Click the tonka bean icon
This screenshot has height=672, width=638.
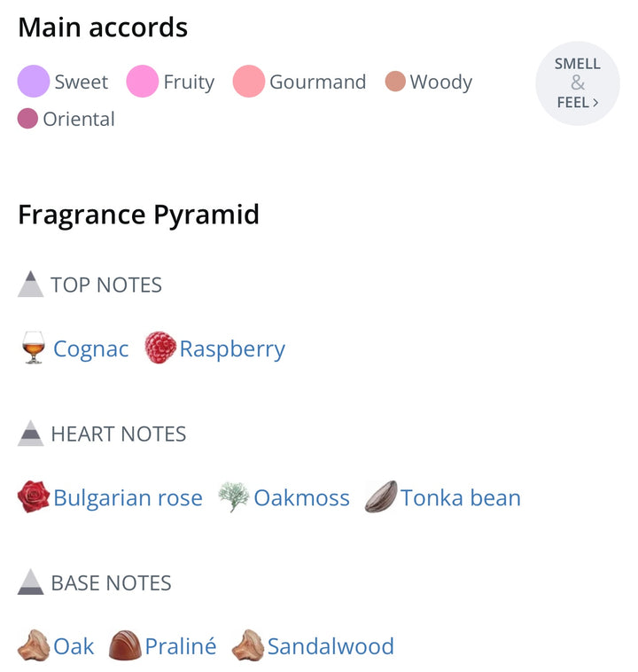[381, 497]
